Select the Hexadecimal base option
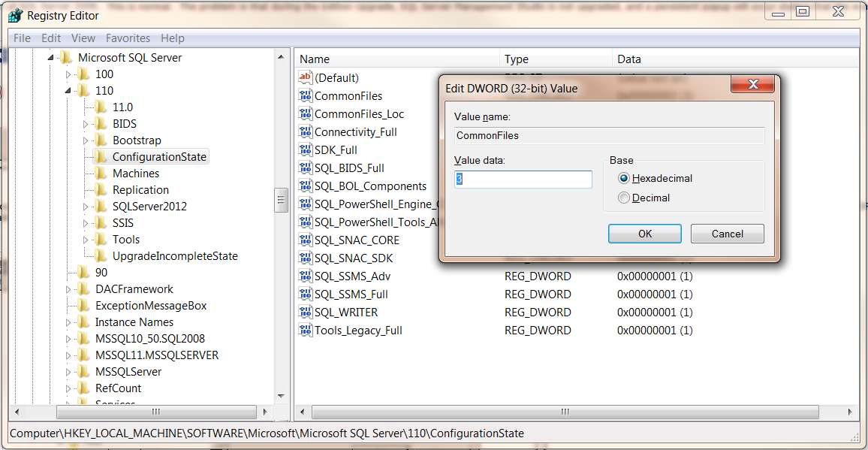Image resolution: width=868 pixels, height=450 pixels. tap(625, 179)
